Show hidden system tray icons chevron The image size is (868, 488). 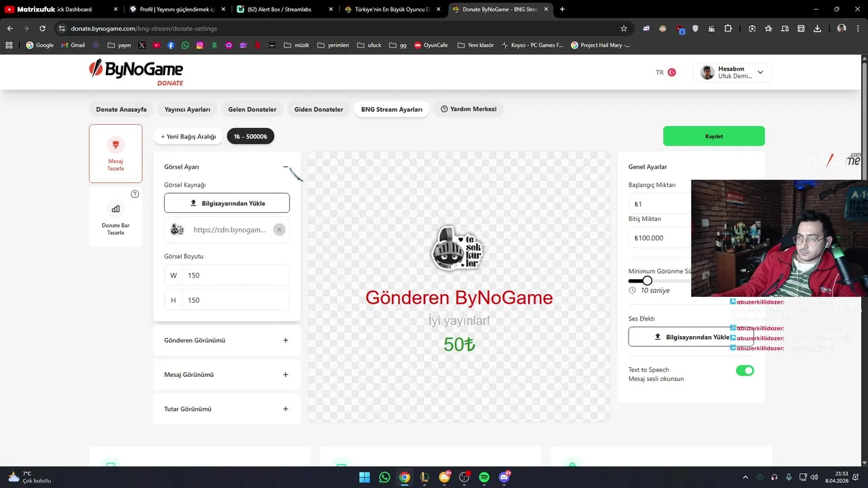[745, 477]
